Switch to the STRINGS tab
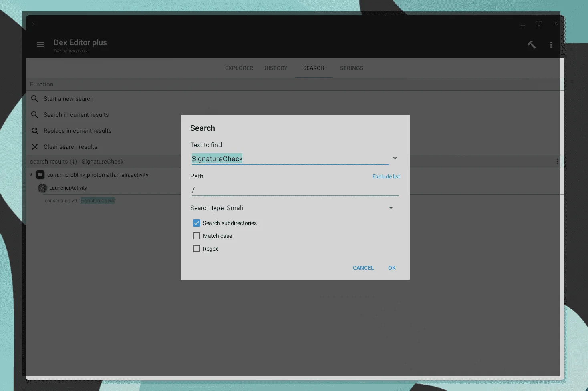This screenshot has width=588, height=391. pyautogui.click(x=352, y=68)
